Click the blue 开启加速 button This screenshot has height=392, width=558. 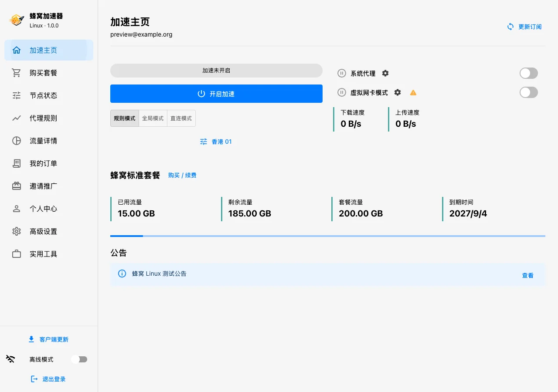216,94
